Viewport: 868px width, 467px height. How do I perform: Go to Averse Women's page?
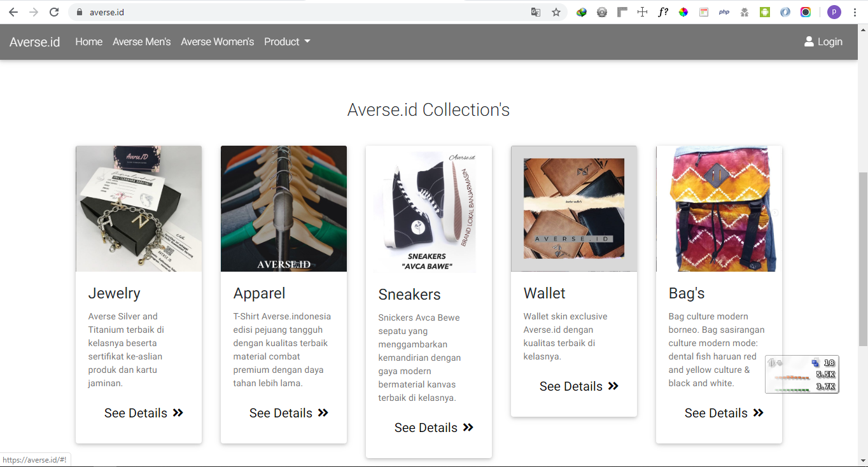pyautogui.click(x=217, y=42)
